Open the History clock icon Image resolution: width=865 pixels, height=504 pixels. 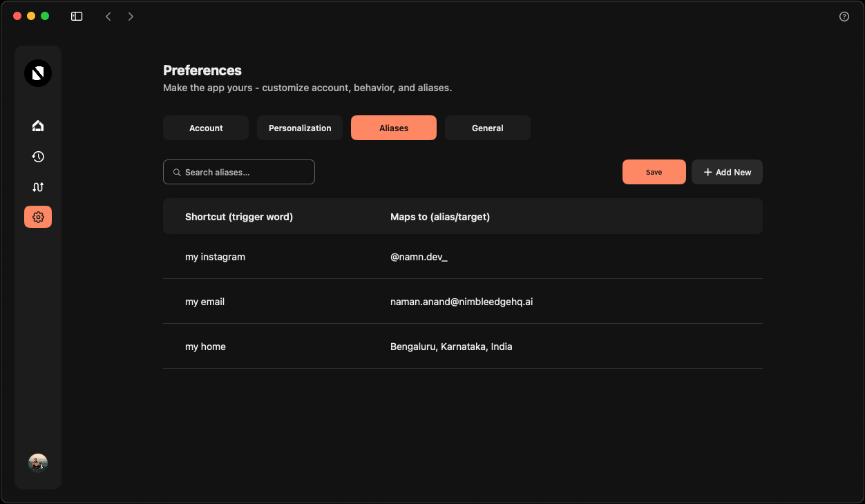(38, 157)
